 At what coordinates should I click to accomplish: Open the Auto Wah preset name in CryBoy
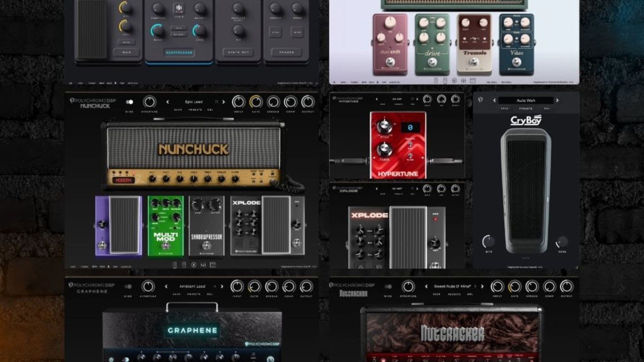pyautogui.click(x=526, y=100)
